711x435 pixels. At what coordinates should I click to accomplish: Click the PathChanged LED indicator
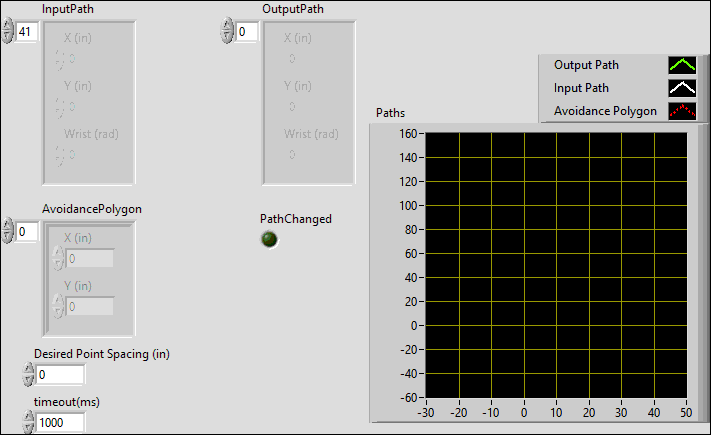pos(269,239)
